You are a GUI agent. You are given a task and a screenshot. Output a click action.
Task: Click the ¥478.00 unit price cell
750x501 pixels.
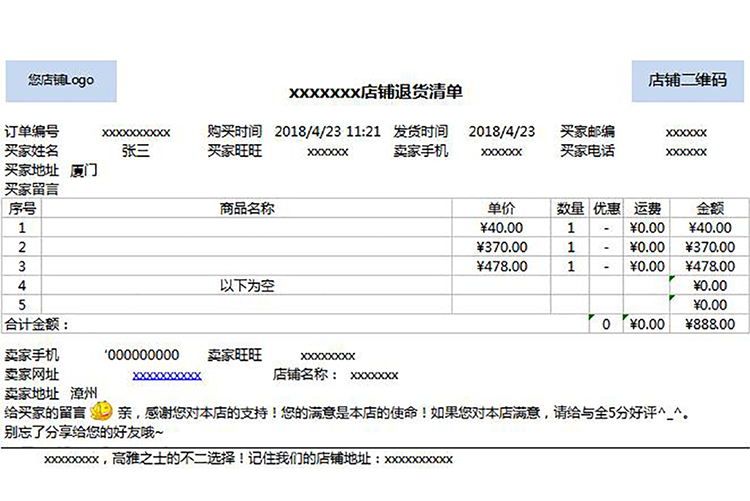click(503, 267)
